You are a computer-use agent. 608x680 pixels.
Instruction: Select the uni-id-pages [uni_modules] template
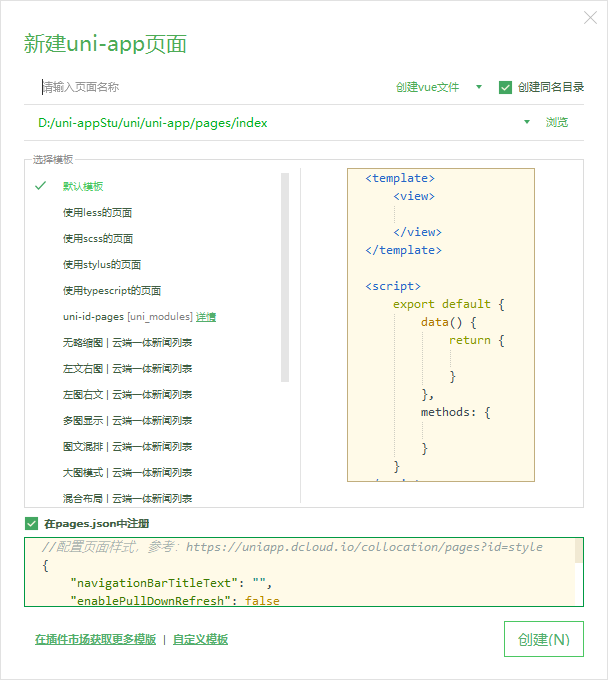[127, 317]
